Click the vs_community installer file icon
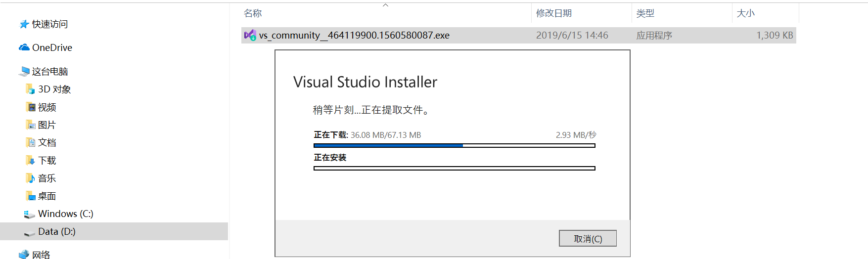868x259 pixels. point(250,35)
